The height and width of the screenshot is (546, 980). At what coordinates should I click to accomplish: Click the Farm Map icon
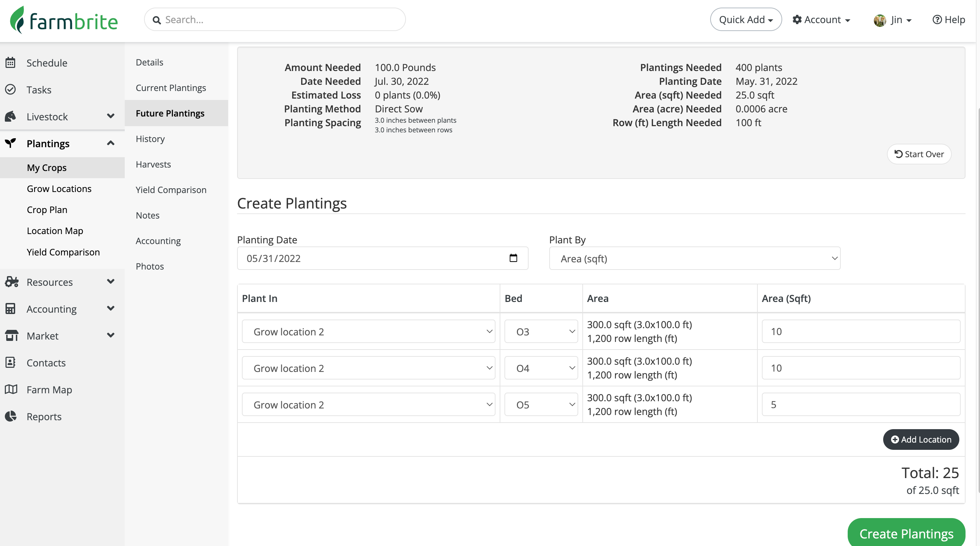(x=11, y=389)
